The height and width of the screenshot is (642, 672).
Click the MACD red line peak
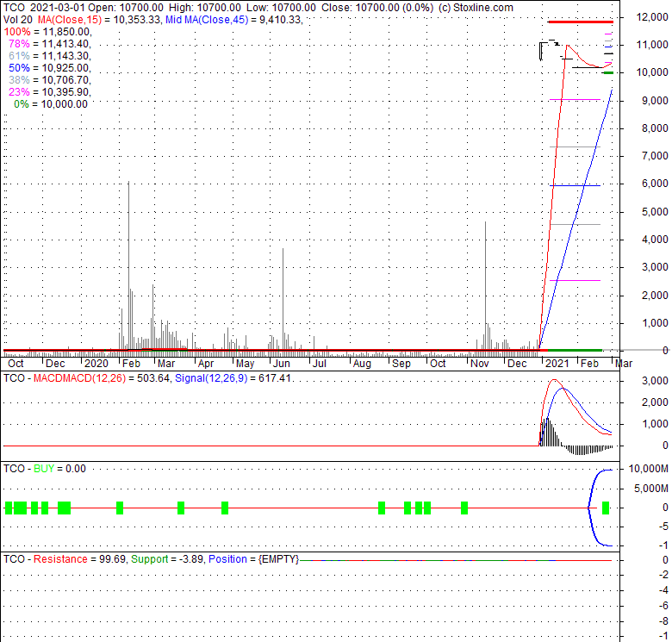pos(554,380)
